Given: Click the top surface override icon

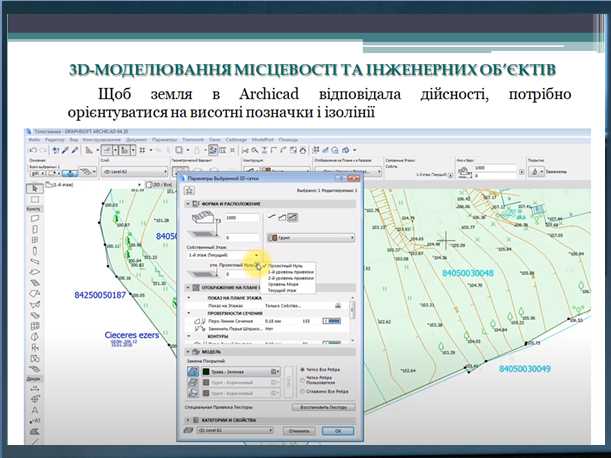Looking at the screenshot, I should click(x=193, y=372).
